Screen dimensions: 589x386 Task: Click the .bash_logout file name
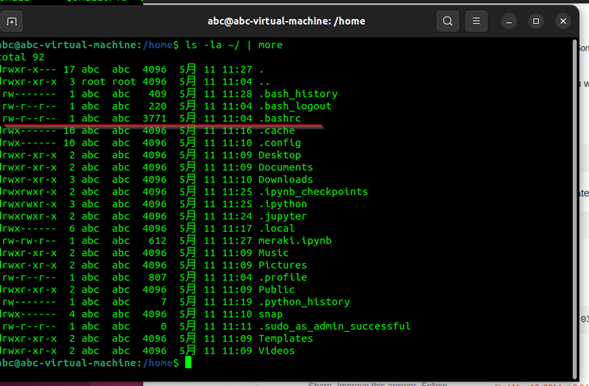[295, 106]
